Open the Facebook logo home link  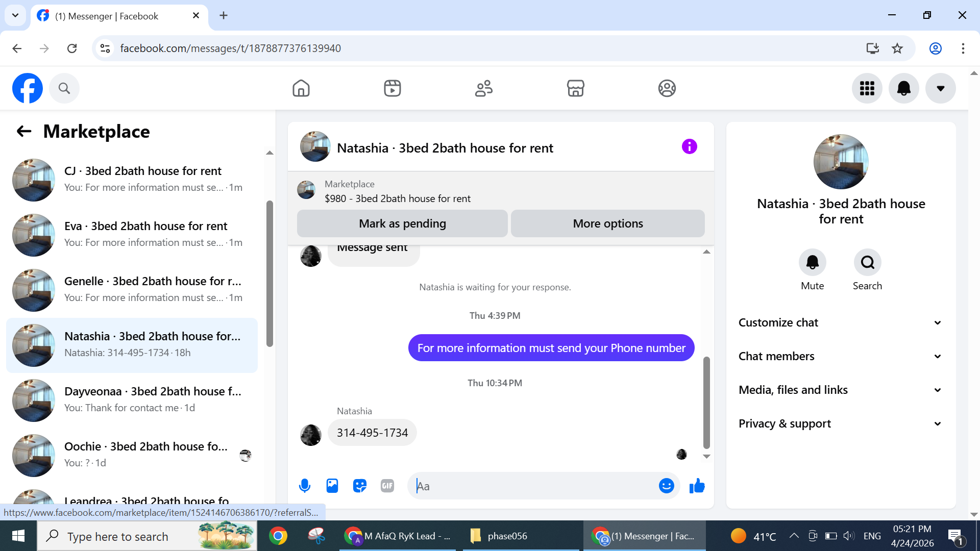(28, 88)
